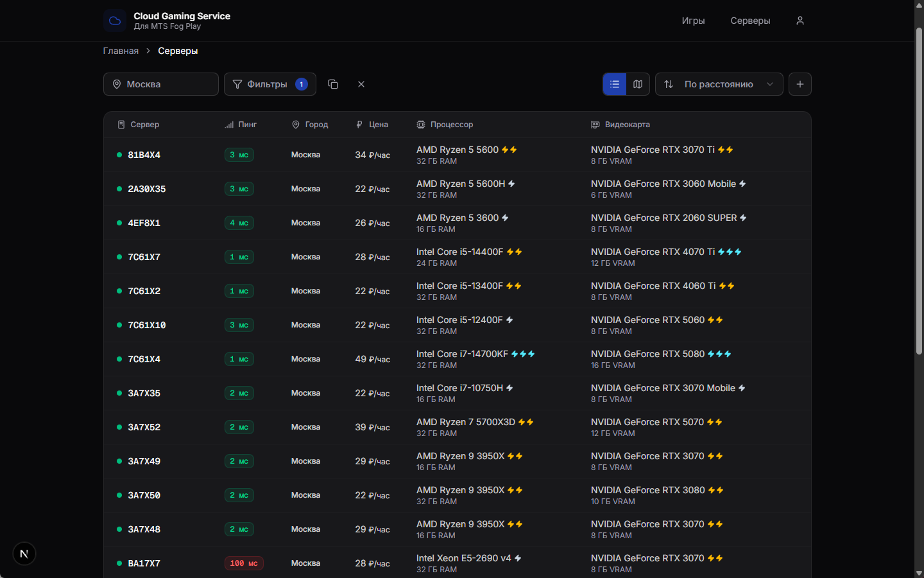Click the Москва city search field
The height and width of the screenshot is (578, 924).
pyautogui.click(x=161, y=84)
